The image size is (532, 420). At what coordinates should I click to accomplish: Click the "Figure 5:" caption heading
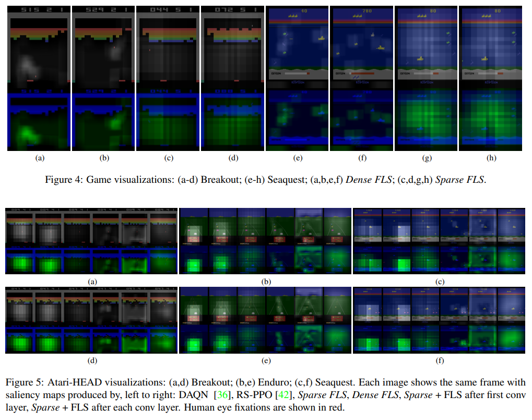25,382
